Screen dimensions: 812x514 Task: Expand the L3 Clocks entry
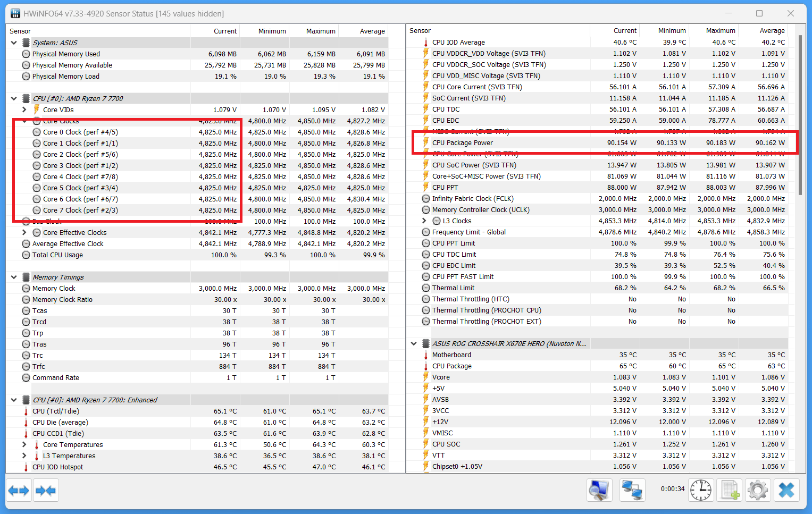click(x=424, y=221)
